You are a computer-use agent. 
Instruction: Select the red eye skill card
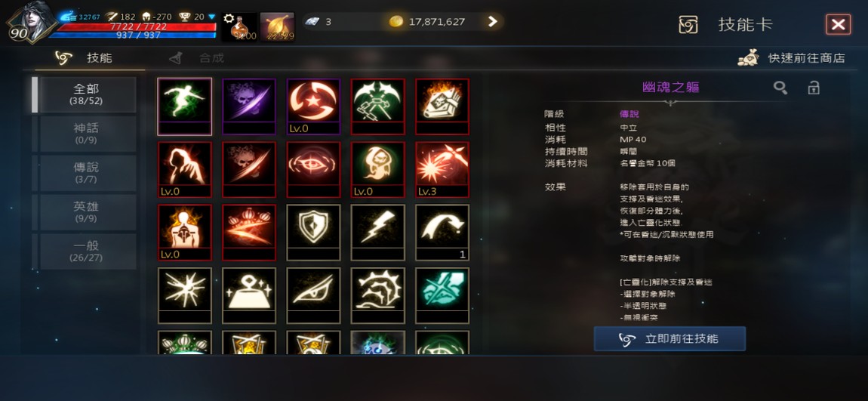[x=313, y=169]
